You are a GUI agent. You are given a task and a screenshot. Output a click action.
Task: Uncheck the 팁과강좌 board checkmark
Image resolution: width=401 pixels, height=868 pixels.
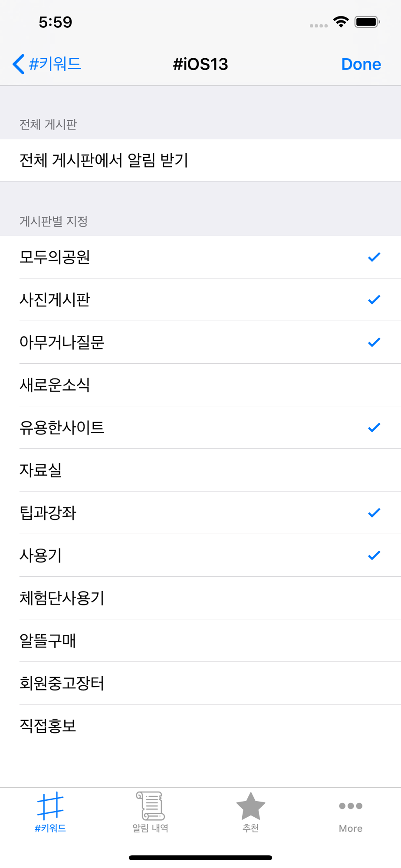coord(374,513)
